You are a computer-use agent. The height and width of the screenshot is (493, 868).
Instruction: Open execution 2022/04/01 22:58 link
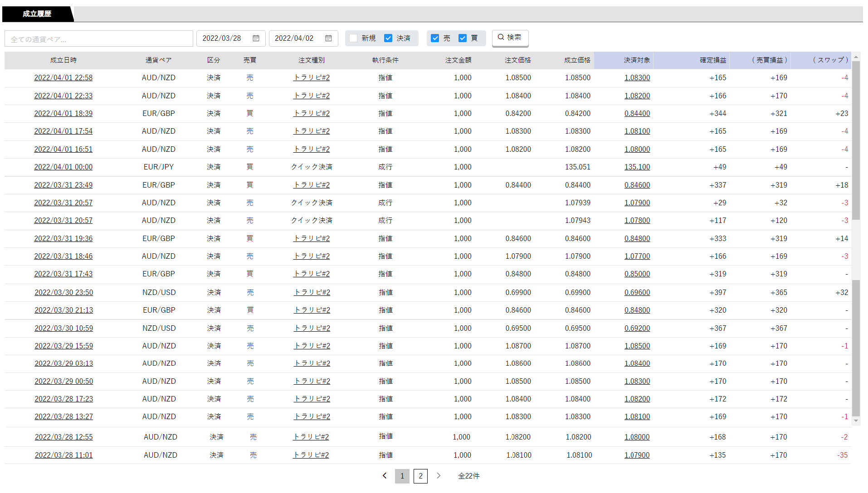(63, 78)
